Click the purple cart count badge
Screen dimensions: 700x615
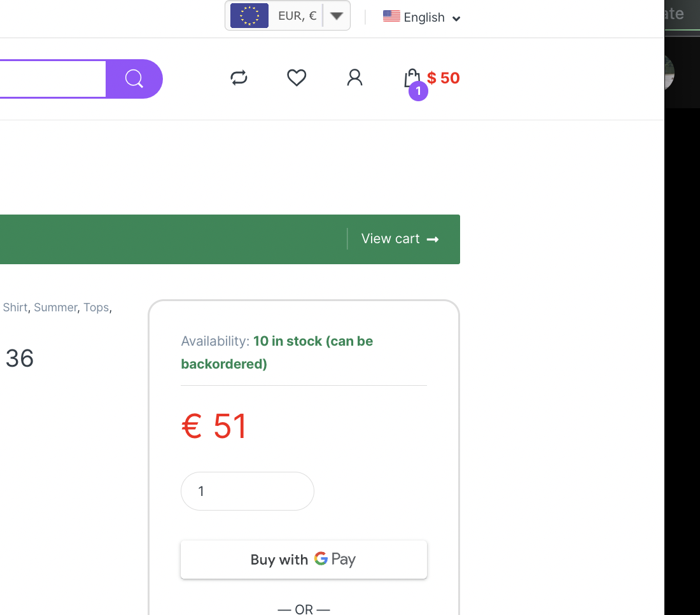click(418, 92)
